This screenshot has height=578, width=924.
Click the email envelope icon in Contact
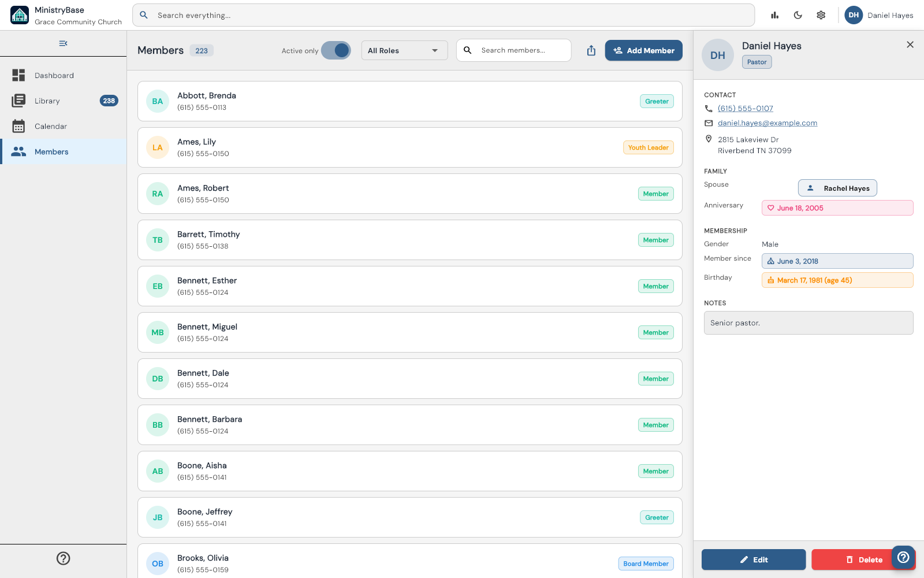709,123
